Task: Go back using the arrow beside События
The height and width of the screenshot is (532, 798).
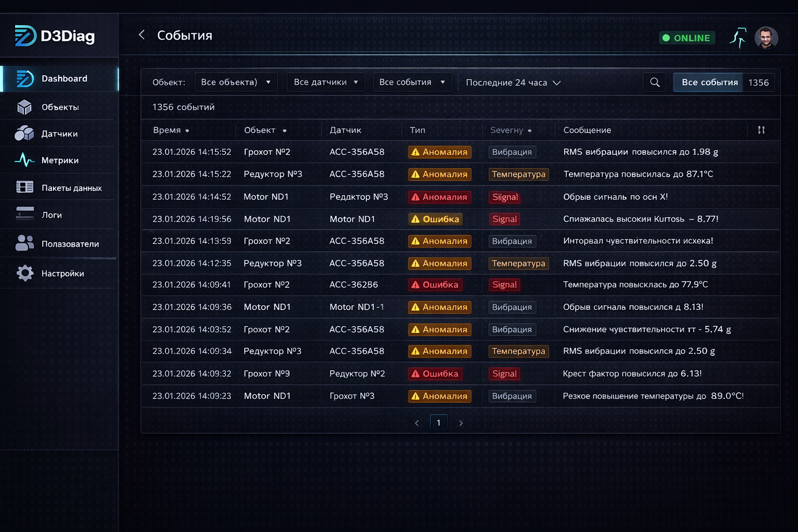Action: coord(142,35)
